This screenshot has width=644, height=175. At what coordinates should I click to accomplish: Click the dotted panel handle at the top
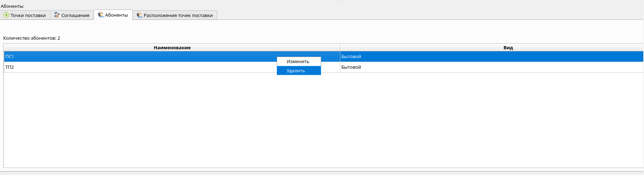click(x=340, y=1)
